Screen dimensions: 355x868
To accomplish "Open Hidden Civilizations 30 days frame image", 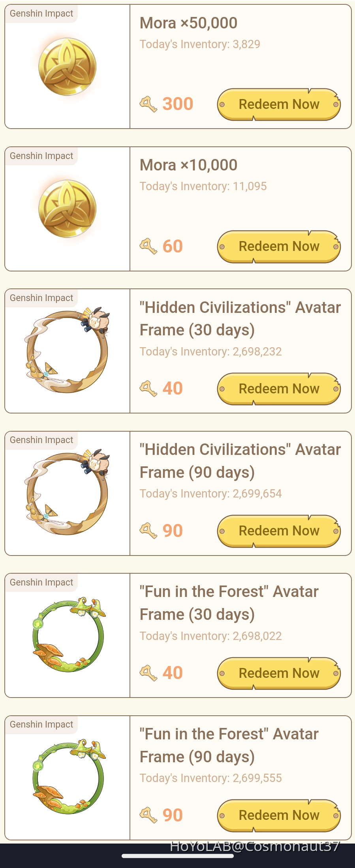I will click(68, 351).
